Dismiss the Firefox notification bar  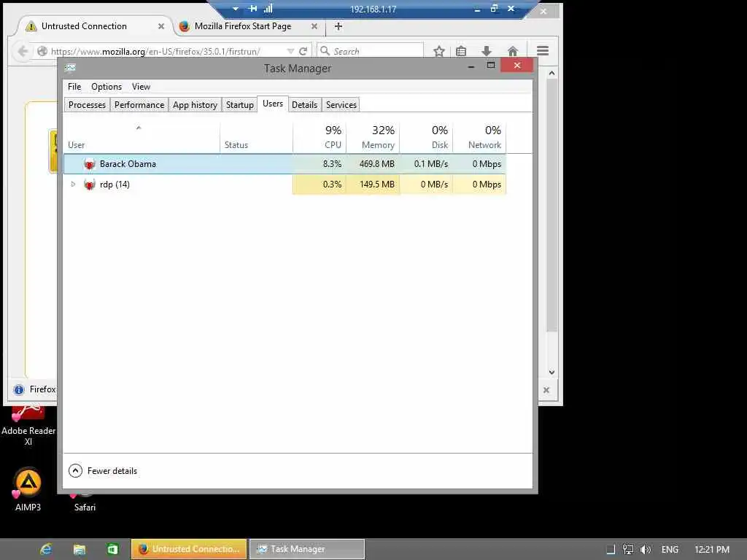coord(546,390)
